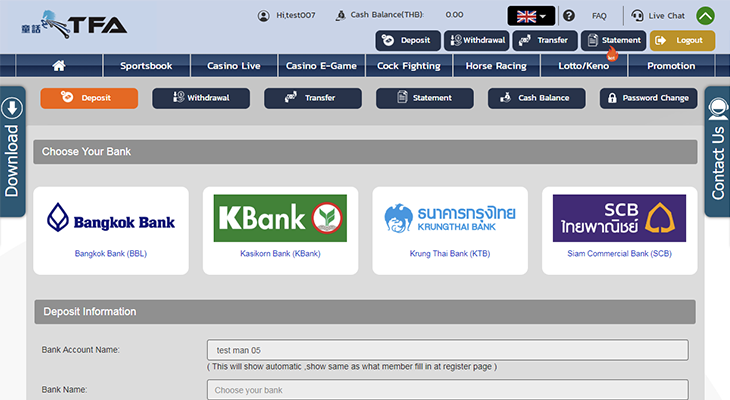This screenshot has height=400, width=730.
Task: Select the orange Deposit tab
Action: [89, 98]
